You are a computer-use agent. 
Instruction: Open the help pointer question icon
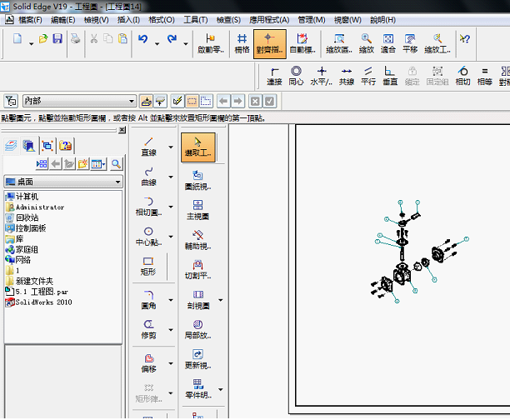point(465,39)
